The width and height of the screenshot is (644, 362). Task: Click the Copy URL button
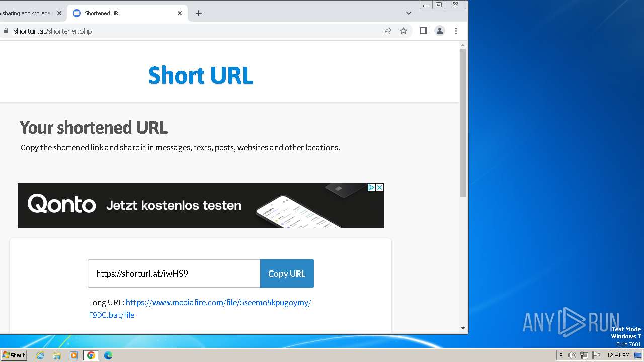[287, 274]
